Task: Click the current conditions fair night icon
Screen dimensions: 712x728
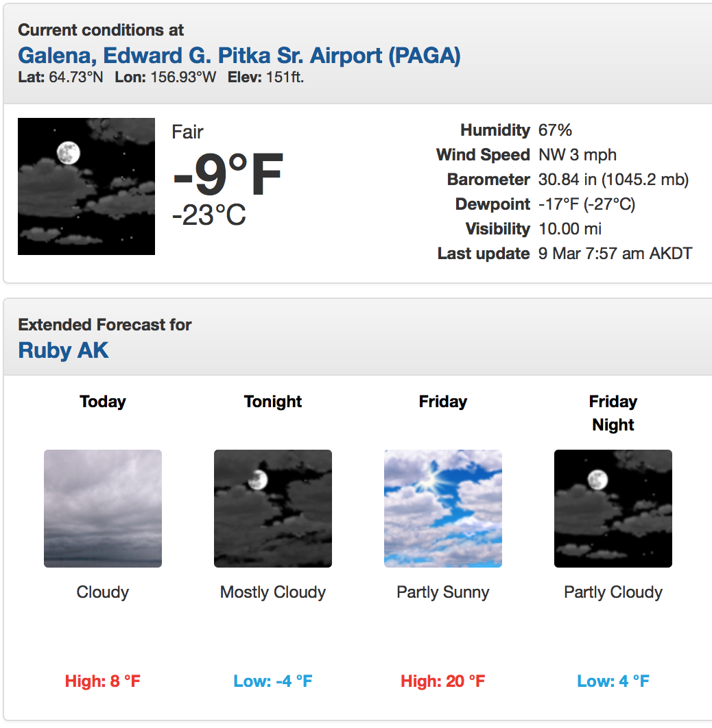Action: (86, 186)
